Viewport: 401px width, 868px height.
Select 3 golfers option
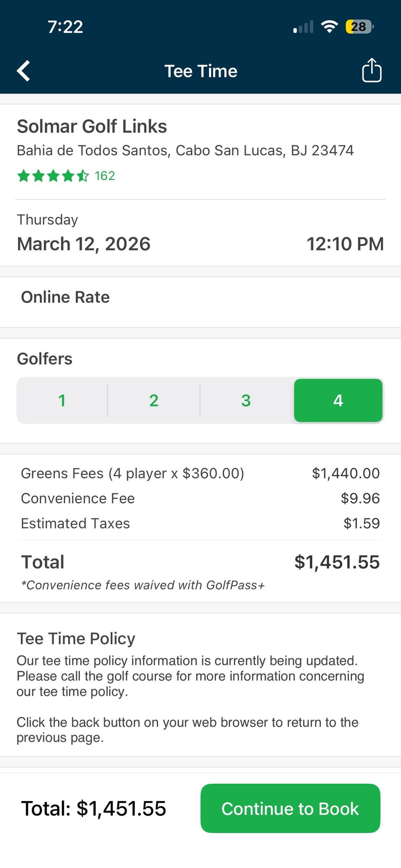[x=246, y=400]
